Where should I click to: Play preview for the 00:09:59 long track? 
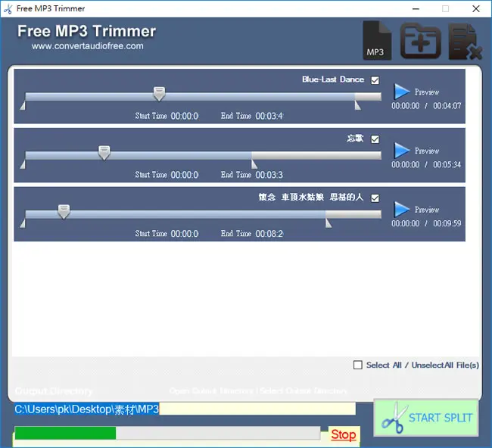[402, 210]
